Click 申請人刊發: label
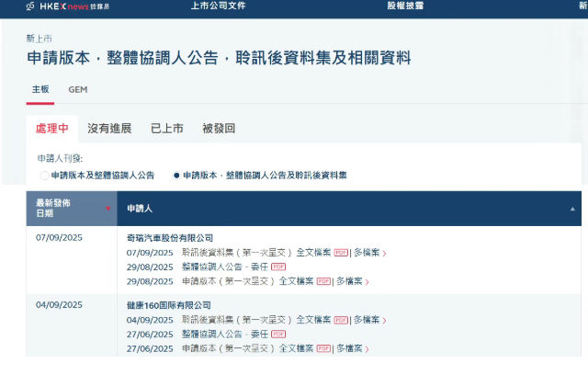The height and width of the screenshot is (375, 588). [60, 159]
